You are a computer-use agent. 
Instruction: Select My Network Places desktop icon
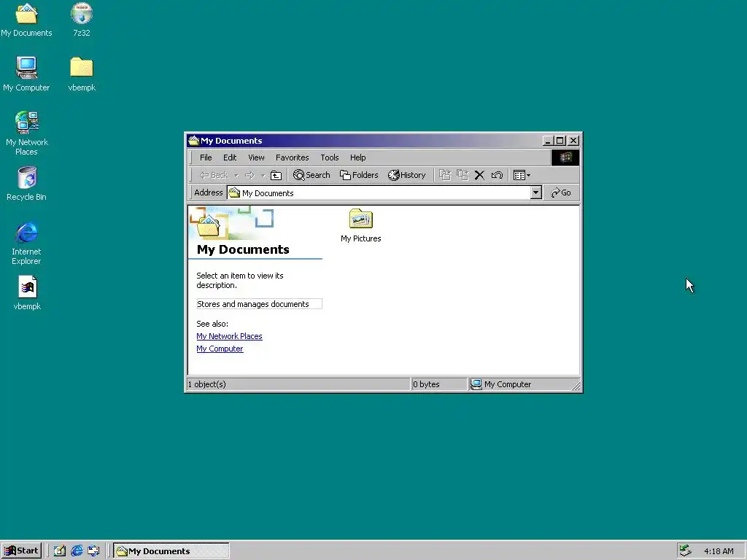(26, 133)
